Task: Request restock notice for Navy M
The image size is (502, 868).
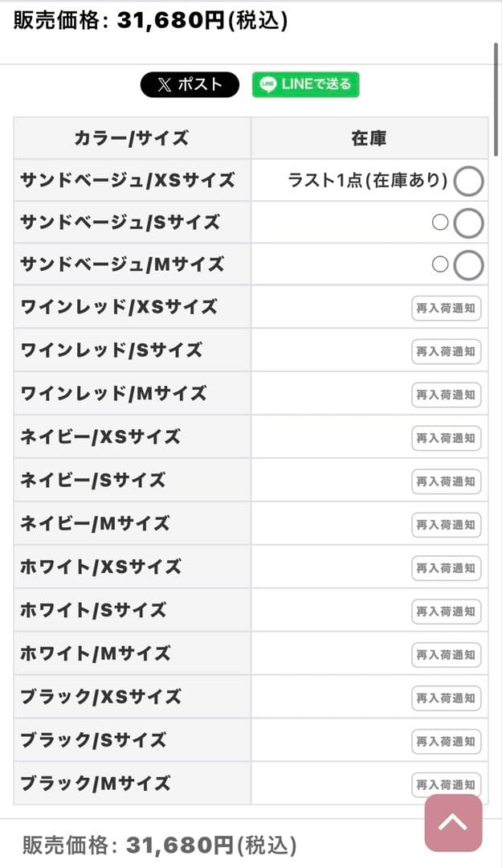Action: [x=446, y=525]
